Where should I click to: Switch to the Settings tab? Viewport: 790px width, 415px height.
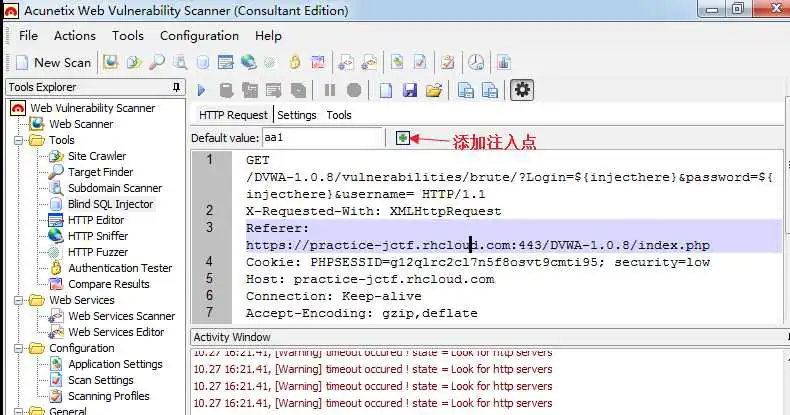pos(297,115)
